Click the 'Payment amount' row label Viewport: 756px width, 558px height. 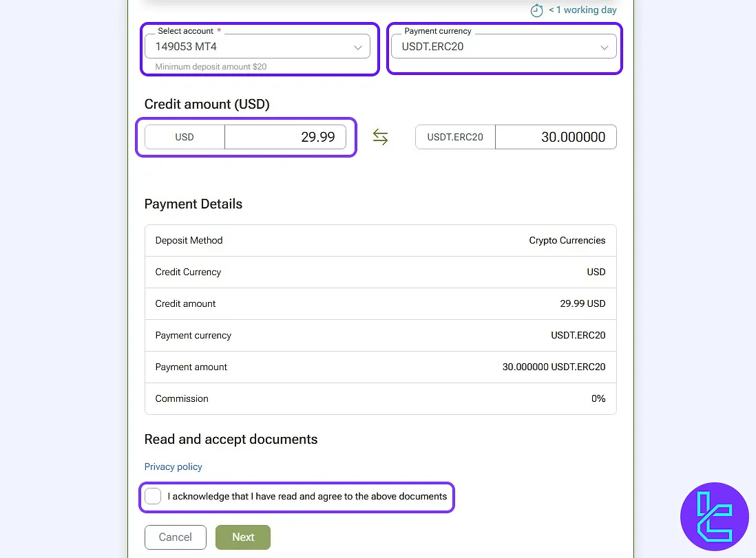[191, 367]
